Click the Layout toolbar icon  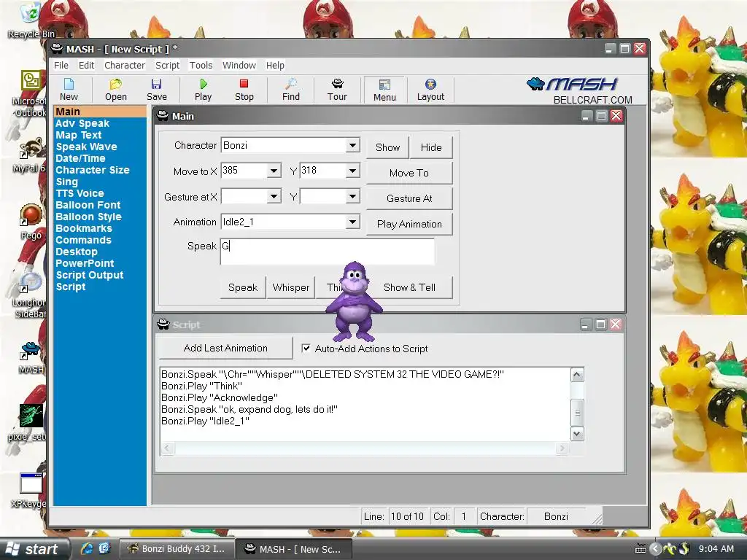click(430, 90)
